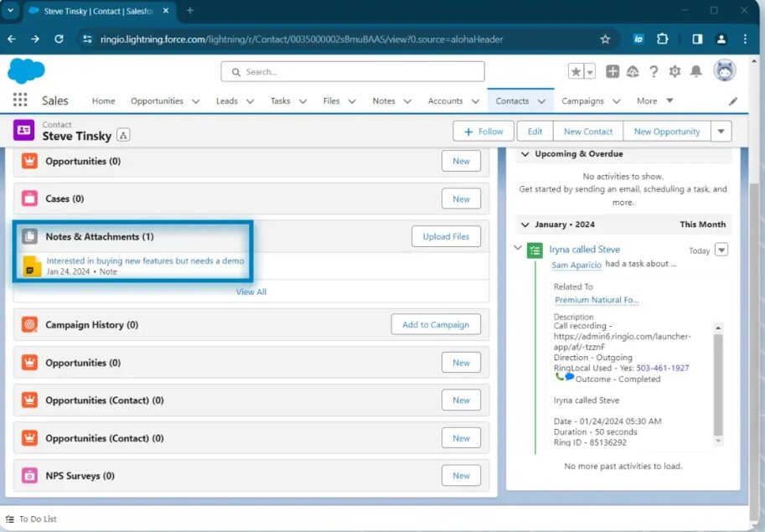Open the global actions plus icon
The height and width of the screenshot is (532, 765).
(613, 72)
